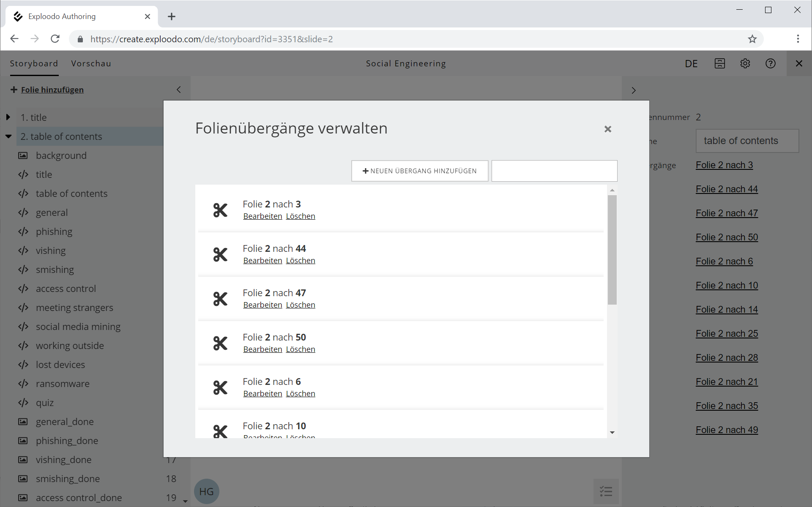812x507 pixels.
Task: Click Löschen for Folie 2 nach 44
Action: 300,260
